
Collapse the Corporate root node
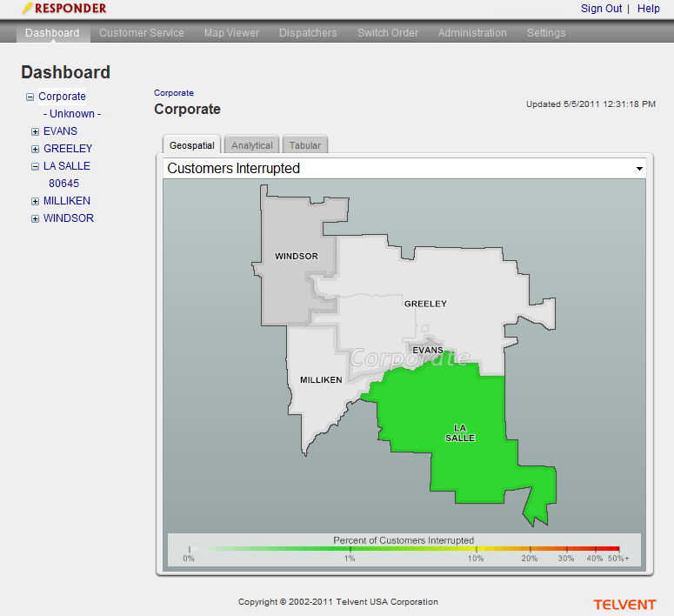click(x=30, y=97)
